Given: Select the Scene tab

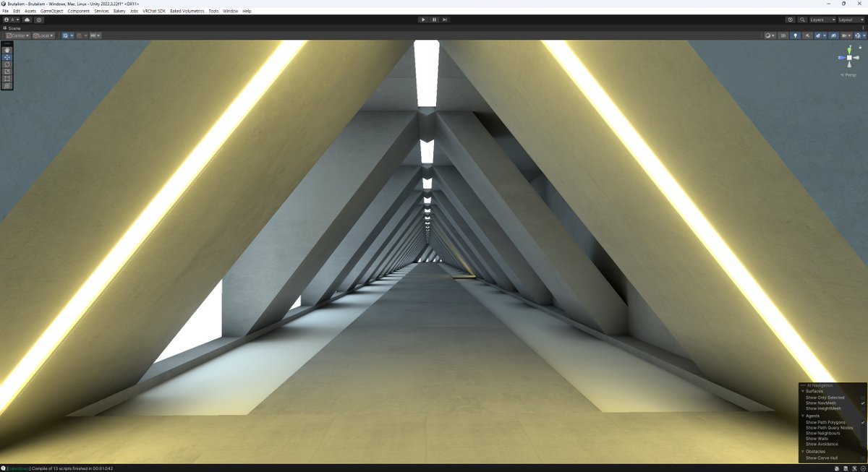Looking at the screenshot, I should pos(12,28).
